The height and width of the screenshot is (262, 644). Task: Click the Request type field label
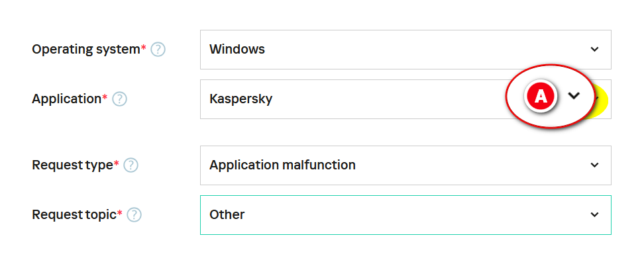pos(72,165)
